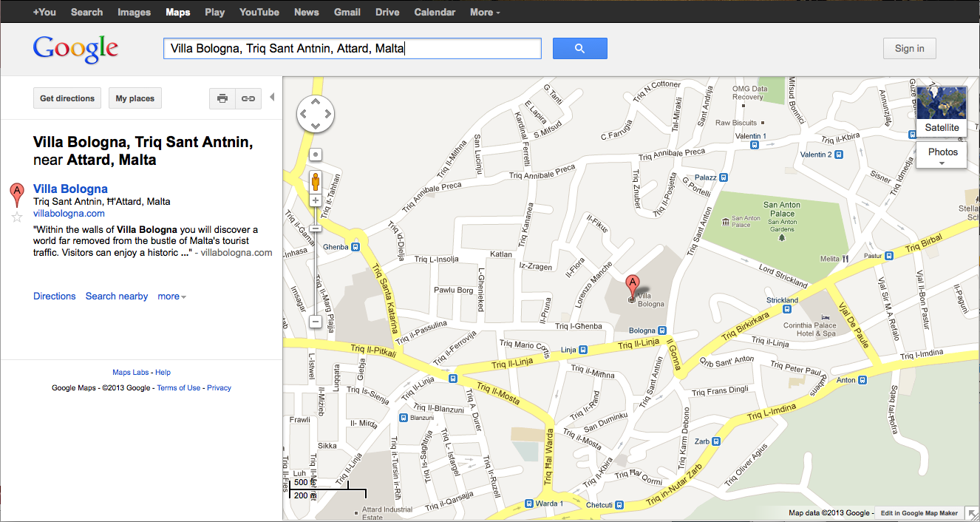Click the zoom slider handle
The width and height of the screenshot is (980, 522).
[316, 228]
